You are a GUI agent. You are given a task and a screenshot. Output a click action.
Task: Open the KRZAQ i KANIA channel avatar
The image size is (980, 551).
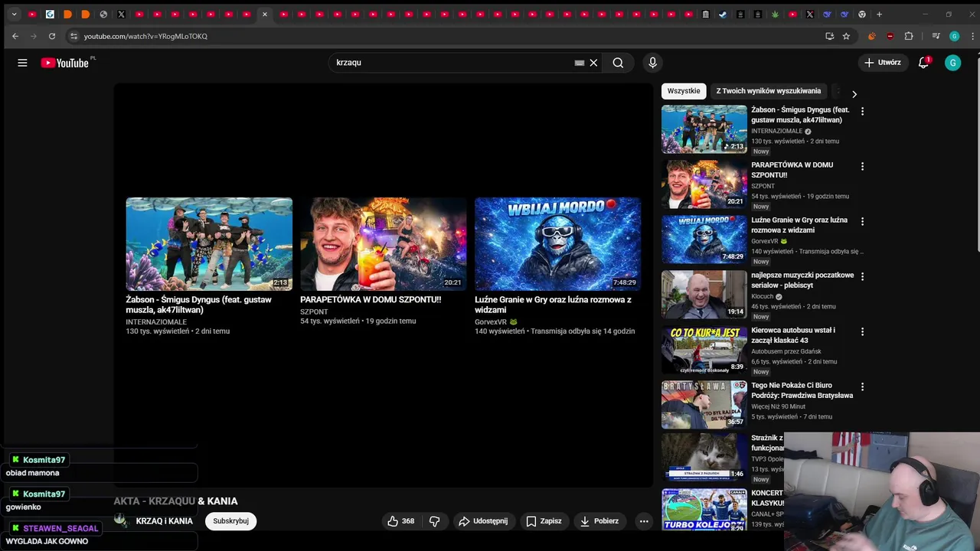click(120, 520)
